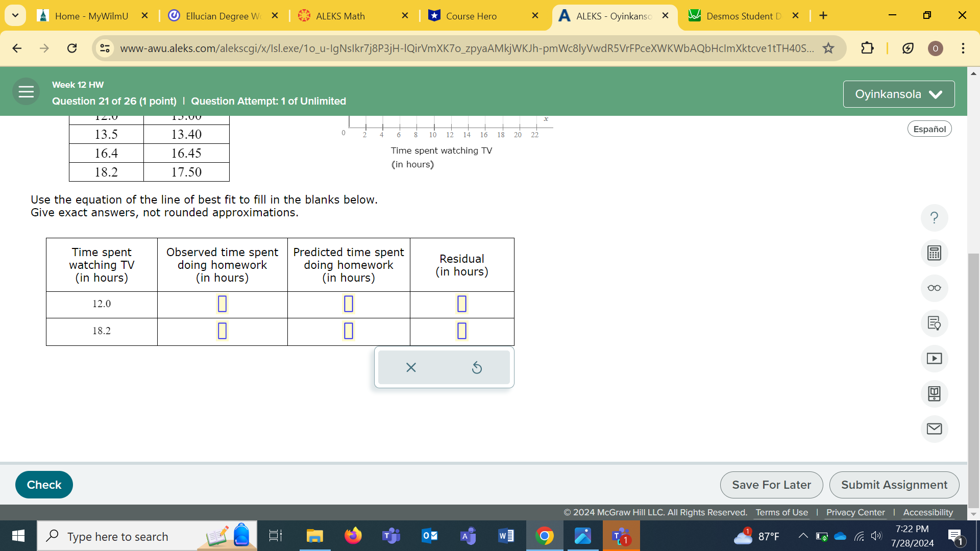The image size is (980, 551).
Task: Click the document/notes icon on the right sidebar
Action: [x=935, y=323]
